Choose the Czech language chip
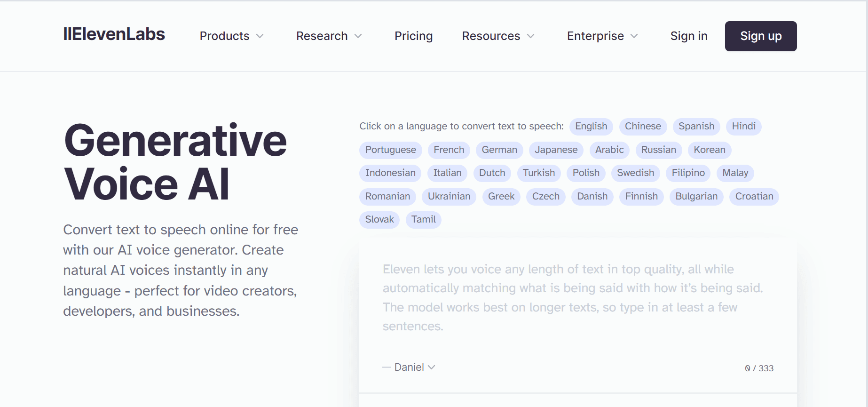The image size is (868, 407). [x=546, y=197]
